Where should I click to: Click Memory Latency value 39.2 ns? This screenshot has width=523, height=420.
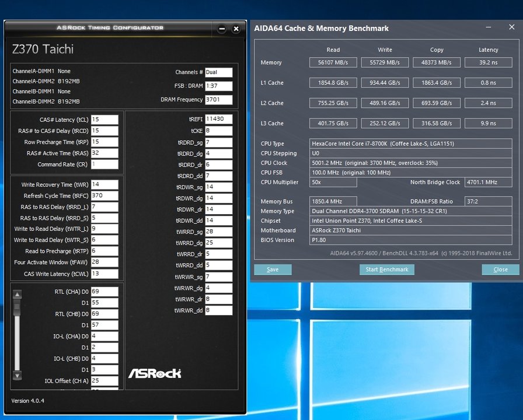click(x=489, y=62)
